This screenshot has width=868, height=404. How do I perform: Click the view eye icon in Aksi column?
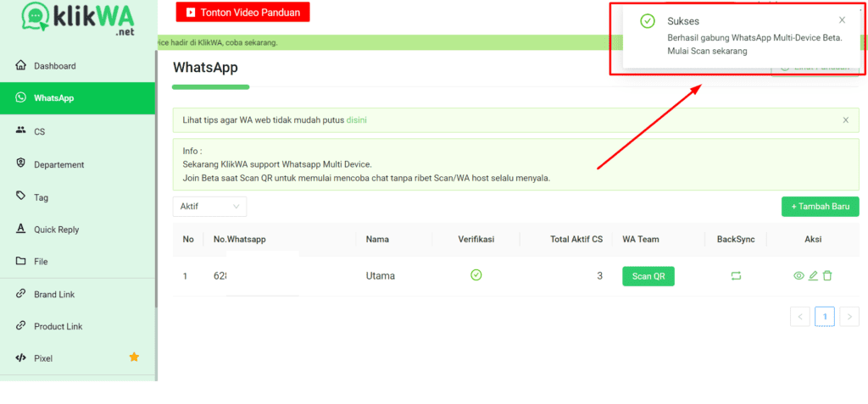(x=798, y=276)
